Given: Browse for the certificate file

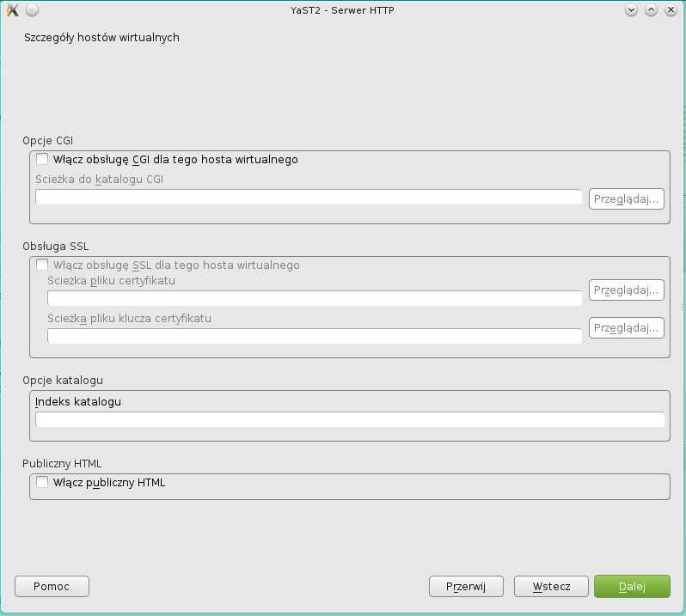Looking at the screenshot, I should (627, 290).
